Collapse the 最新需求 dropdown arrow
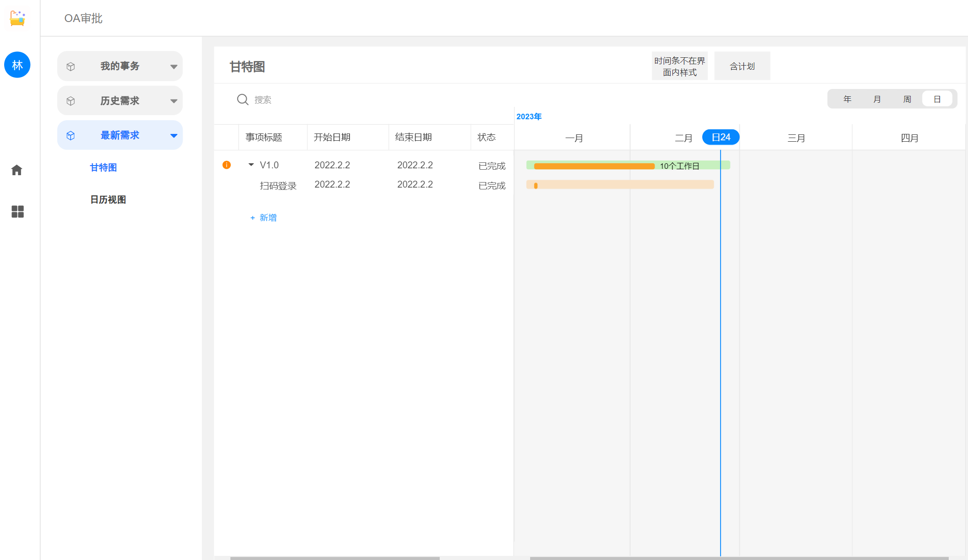Viewport: 968px width, 560px height. 173,135
